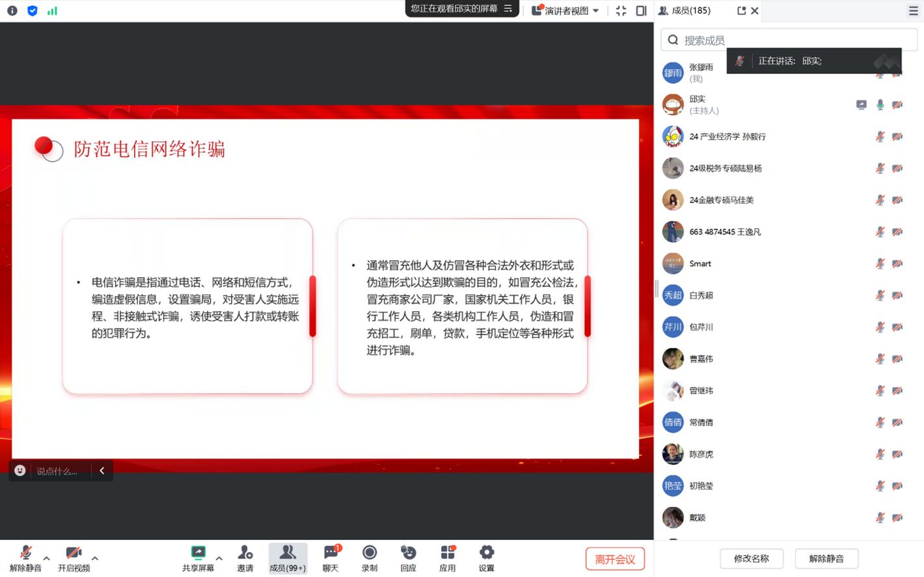Expand share options arrow beside 共享屏幕
Image resolution: width=924 pixels, height=577 pixels.
click(x=219, y=558)
